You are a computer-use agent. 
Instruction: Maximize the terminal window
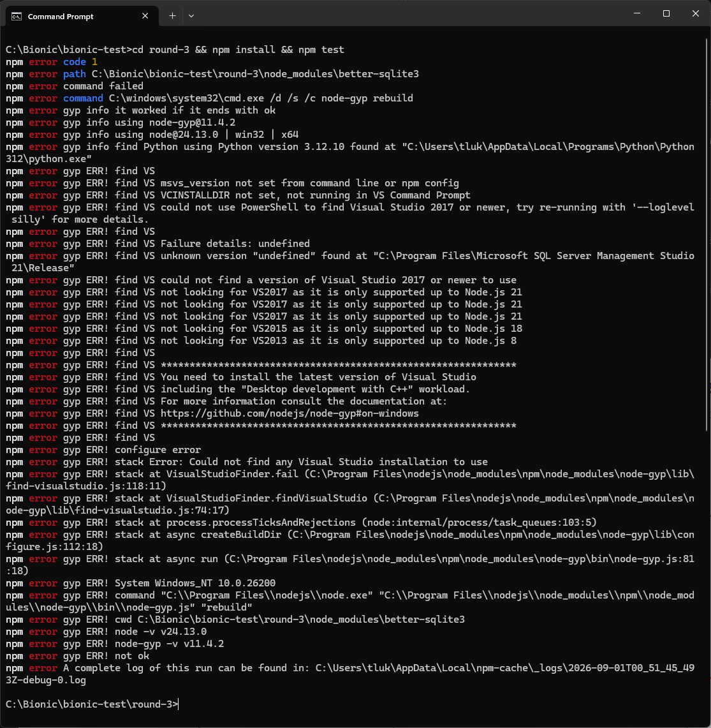(x=666, y=13)
